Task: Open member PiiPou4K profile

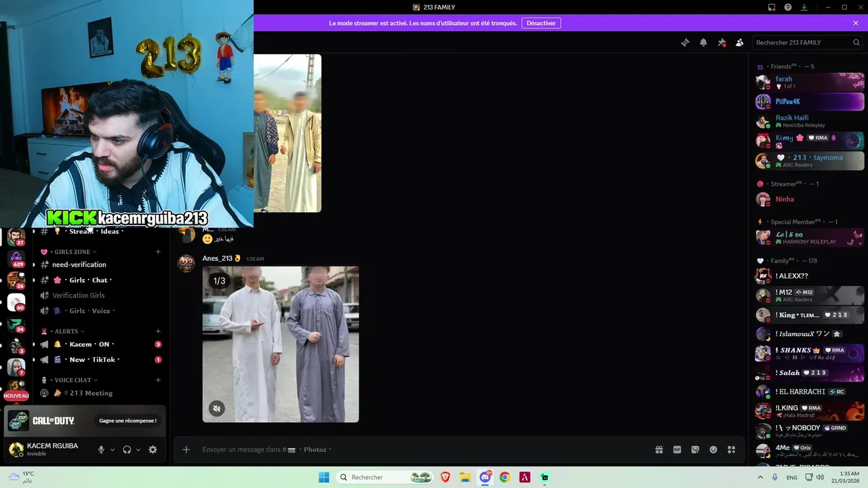Action: click(810, 102)
